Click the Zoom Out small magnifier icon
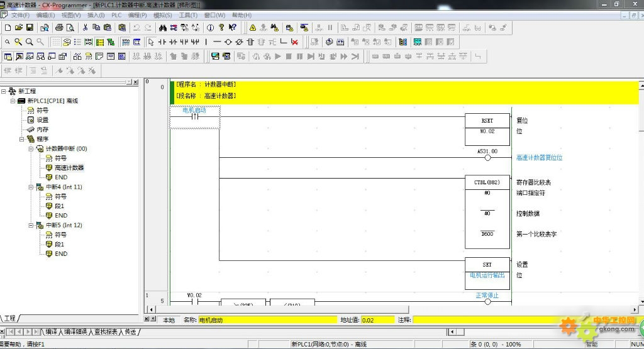The width and height of the screenshot is (644, 349). pyautogui.click(x=7, y=42)
